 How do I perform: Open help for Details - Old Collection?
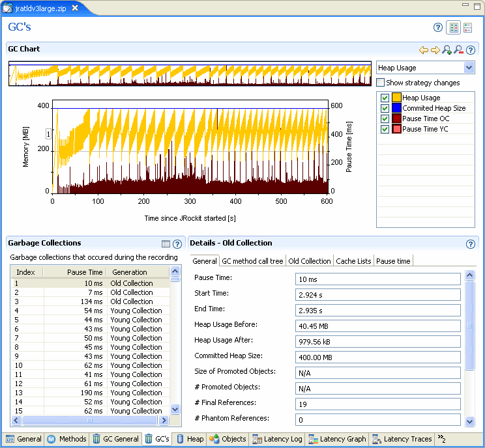point(471,244)
